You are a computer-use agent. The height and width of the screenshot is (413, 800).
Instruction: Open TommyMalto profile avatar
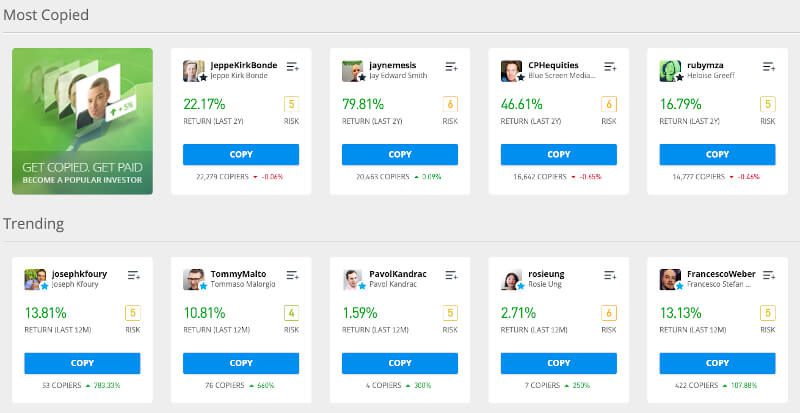pyautogui.click(x=194, y=280)
